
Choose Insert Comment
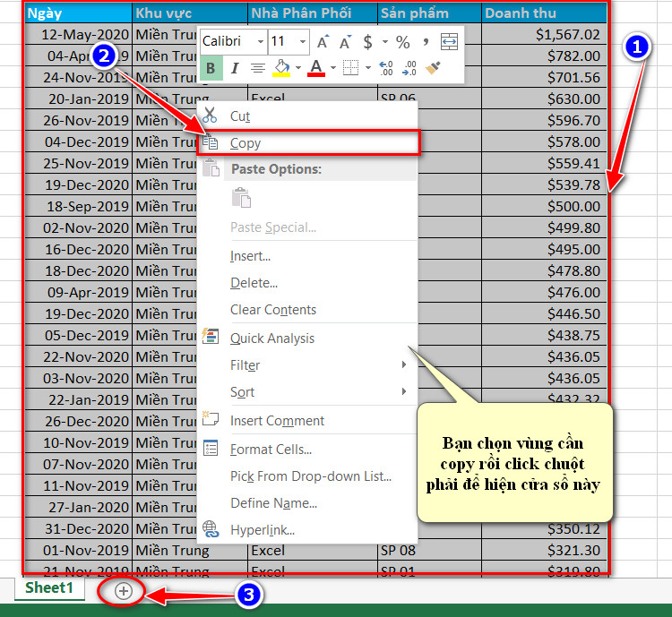pyautogui.click(x=307, y=421)
